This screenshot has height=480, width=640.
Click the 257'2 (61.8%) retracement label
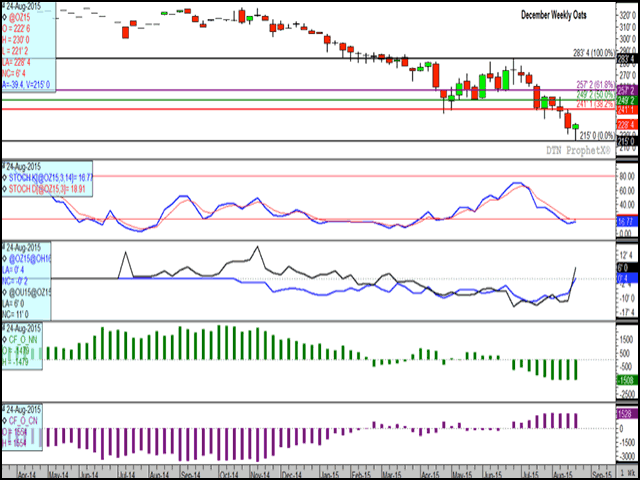[x=595, y=83]
